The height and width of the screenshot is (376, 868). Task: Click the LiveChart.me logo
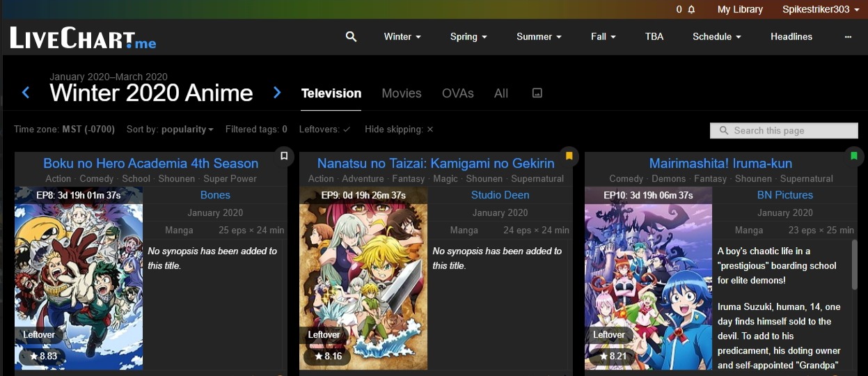[x=83, y=38]
